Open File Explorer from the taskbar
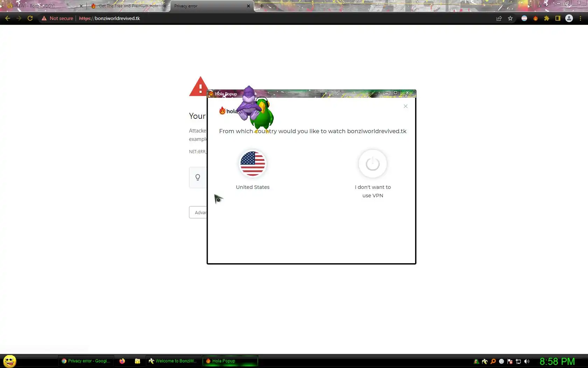 pyautogui.click(x=138, y=361)
